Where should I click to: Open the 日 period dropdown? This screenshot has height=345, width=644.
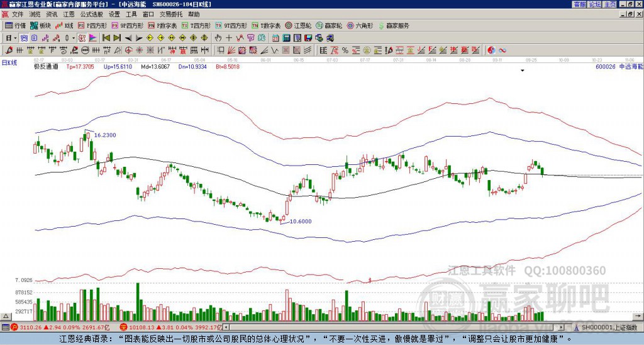click(x=11, y=38)
